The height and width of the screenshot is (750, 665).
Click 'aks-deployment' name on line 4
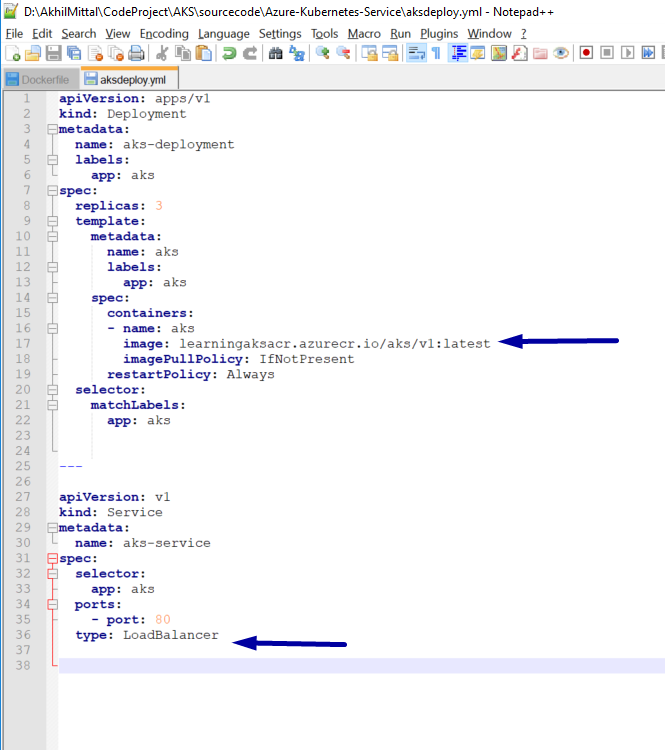[x=179, y=144]
